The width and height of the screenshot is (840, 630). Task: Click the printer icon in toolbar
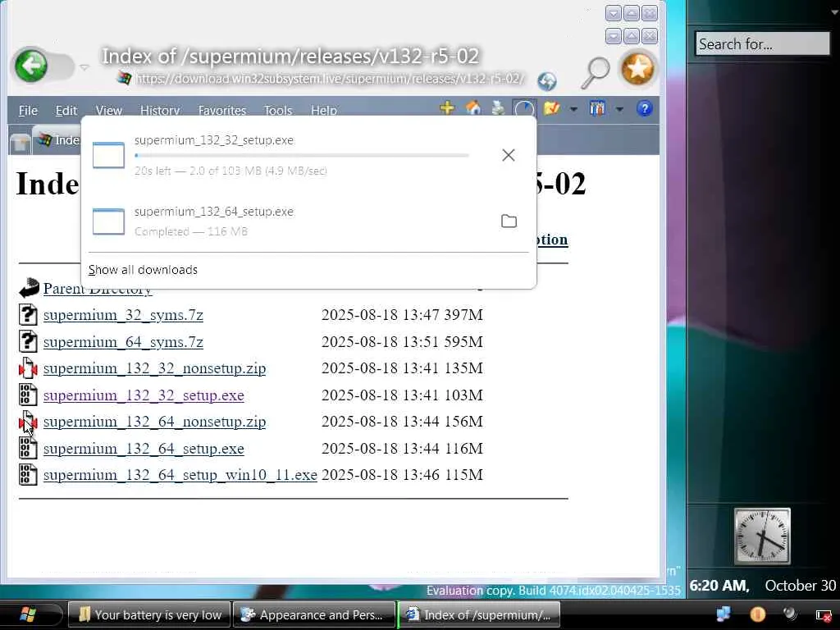pyautogui.click(x=498, y=108)
